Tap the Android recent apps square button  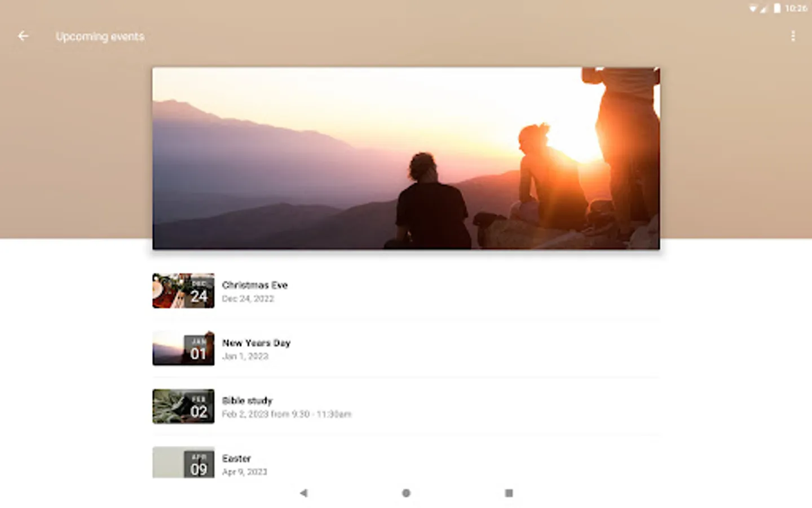coord(509,493)
